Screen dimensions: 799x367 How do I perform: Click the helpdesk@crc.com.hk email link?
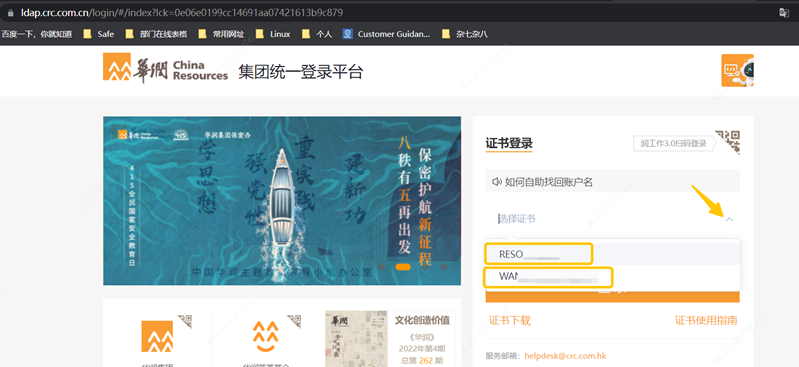click(565, 356)
